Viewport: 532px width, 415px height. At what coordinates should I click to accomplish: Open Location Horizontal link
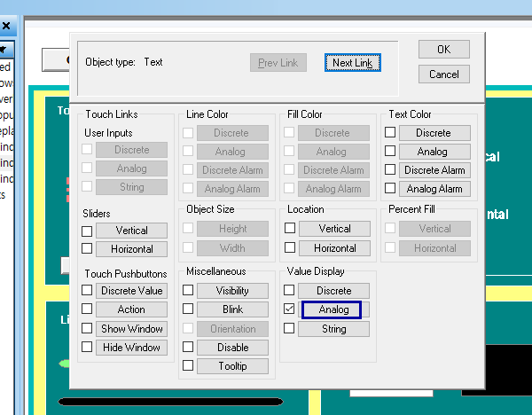pos(334,248)
